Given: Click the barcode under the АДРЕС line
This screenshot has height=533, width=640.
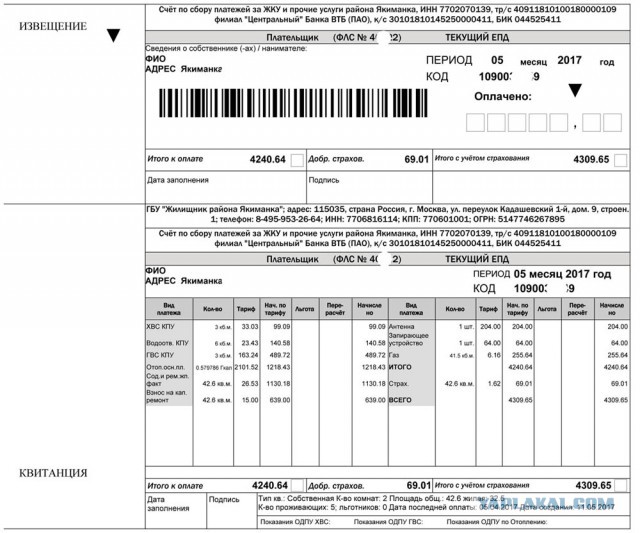Looking at the screenshot, I should tap(293, 104).
